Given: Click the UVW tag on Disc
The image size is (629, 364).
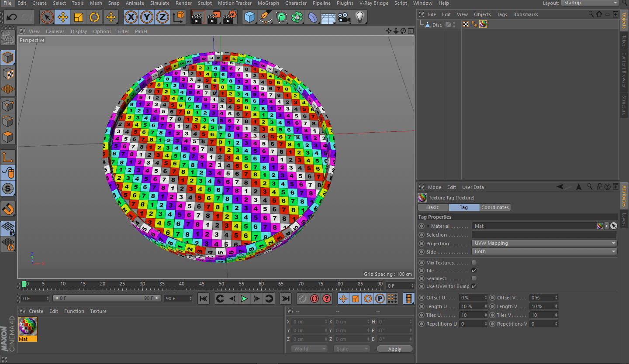Looking at the screenshot, I should click(466, 24).
